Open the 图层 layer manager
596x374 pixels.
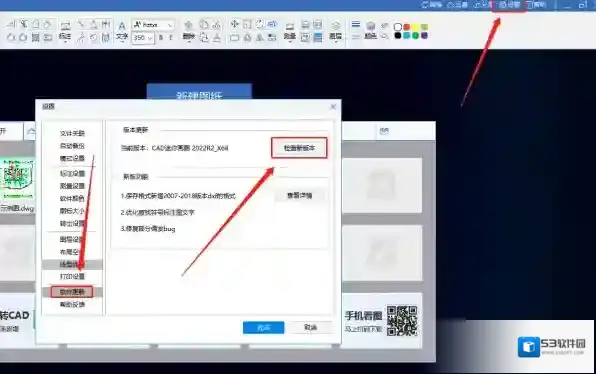[335, 31]
